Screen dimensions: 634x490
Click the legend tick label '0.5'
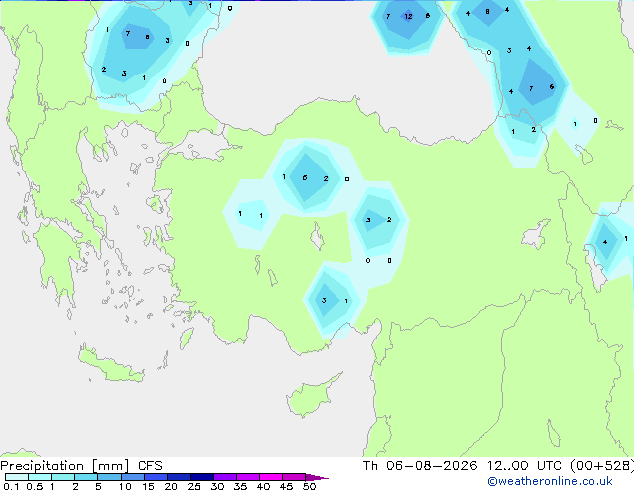[x=34, y=486]
